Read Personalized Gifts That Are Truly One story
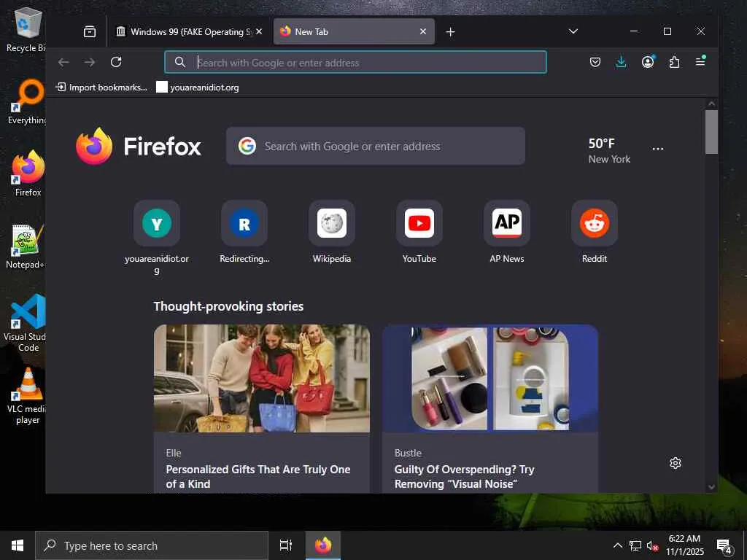Viewport: 747px width, 560px height. click(258, 476)
